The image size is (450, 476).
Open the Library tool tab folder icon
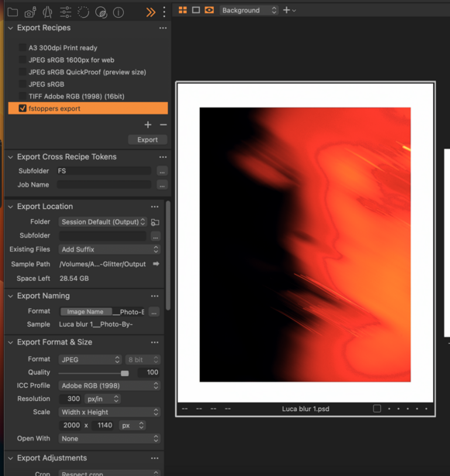pos(12,12)
